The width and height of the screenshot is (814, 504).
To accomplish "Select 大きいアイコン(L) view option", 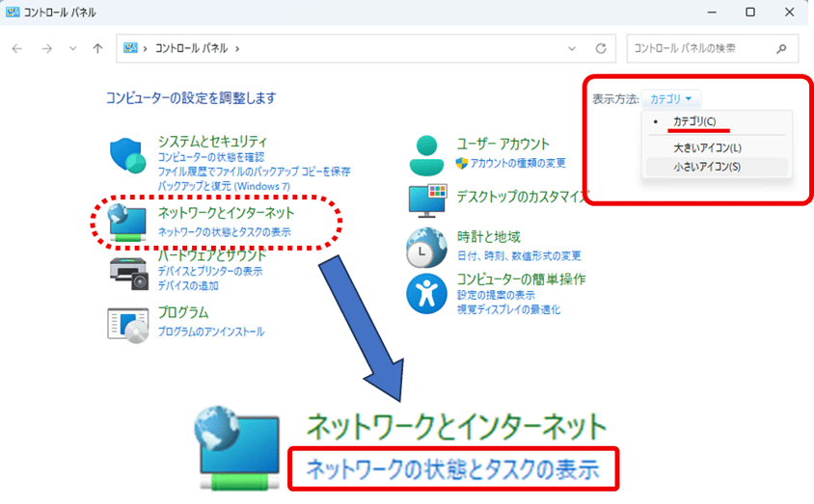I will pyautogui.click(x=707, y=147).
